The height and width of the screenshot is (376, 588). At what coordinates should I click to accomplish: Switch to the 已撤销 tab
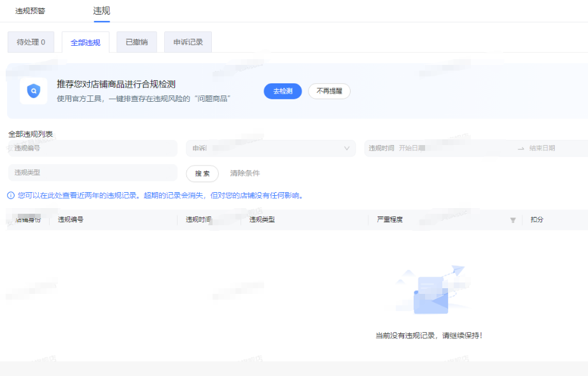[136, 43]
